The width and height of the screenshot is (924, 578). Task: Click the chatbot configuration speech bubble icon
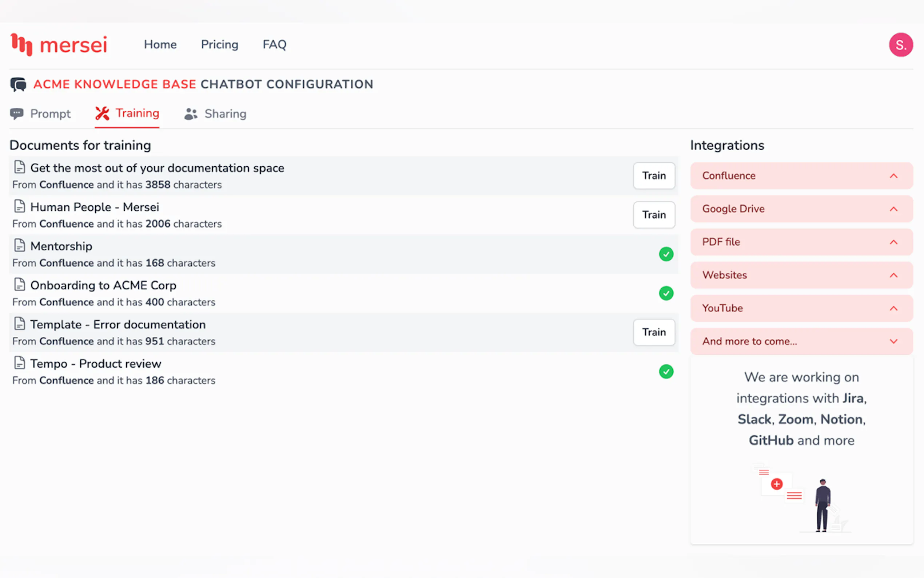[x=18, y=84]
